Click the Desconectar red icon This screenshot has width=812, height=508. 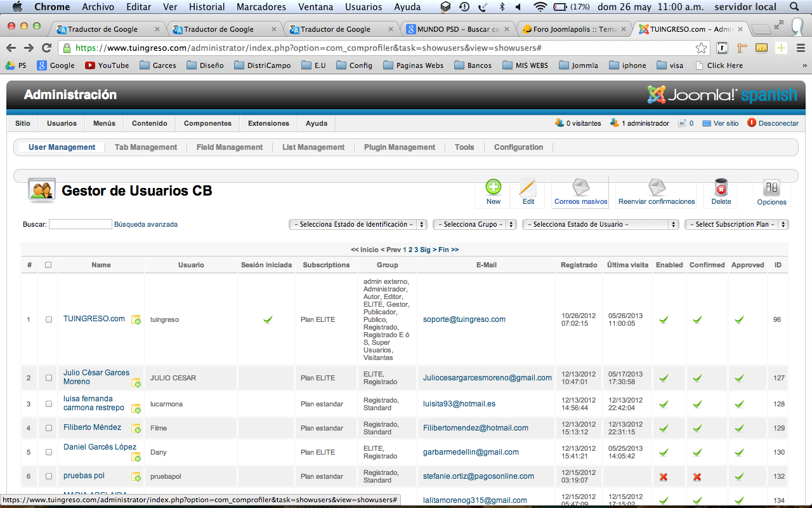[752, 123]
